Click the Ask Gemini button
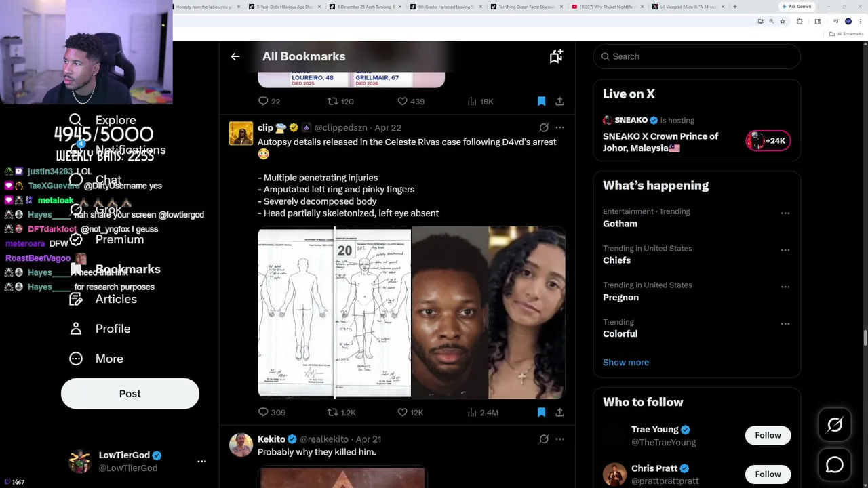Screen dimensions: 868x488 [x=797, y=7]
